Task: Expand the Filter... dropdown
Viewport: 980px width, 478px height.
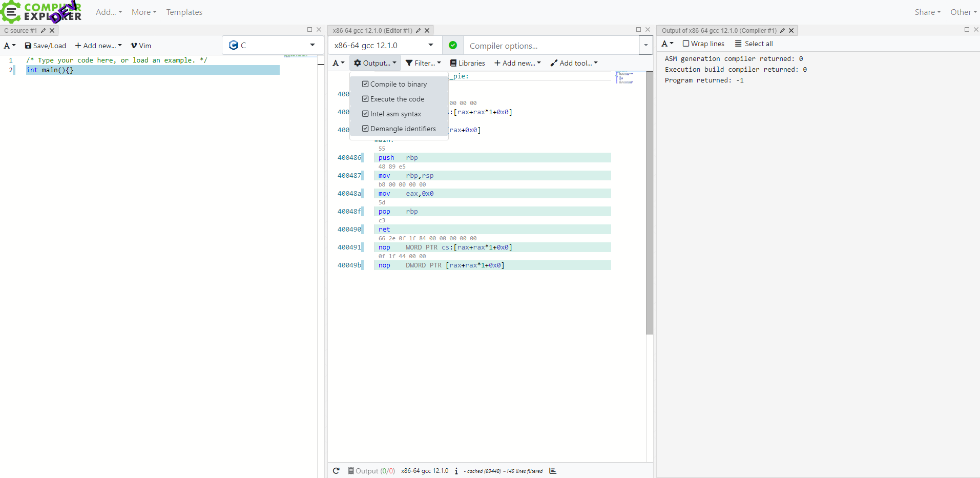Action: point(423,63)
